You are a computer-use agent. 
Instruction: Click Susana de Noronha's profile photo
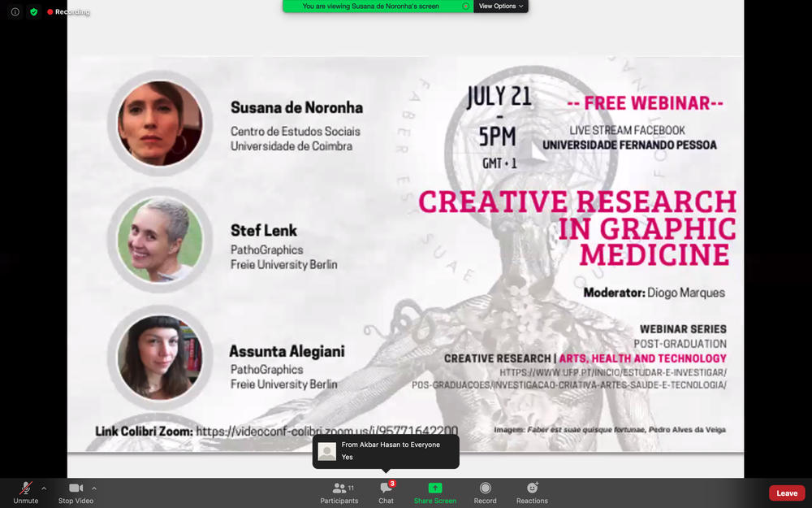coord(159,124)
